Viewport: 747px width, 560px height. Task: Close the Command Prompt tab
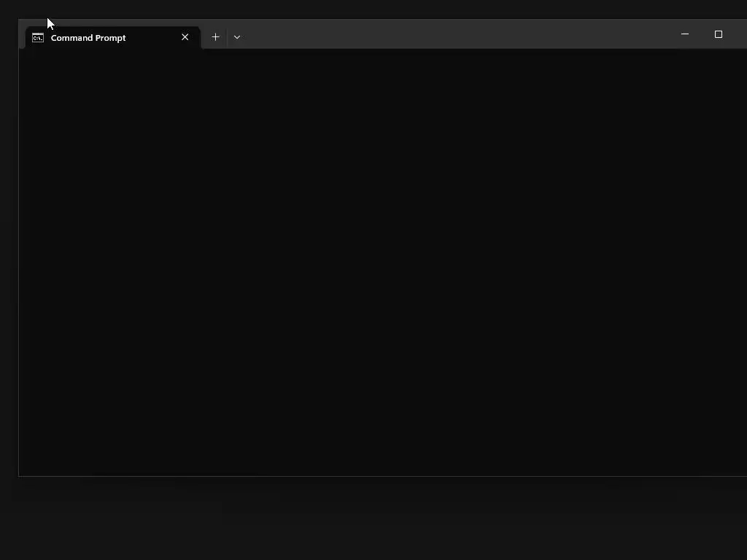(185, 37)
